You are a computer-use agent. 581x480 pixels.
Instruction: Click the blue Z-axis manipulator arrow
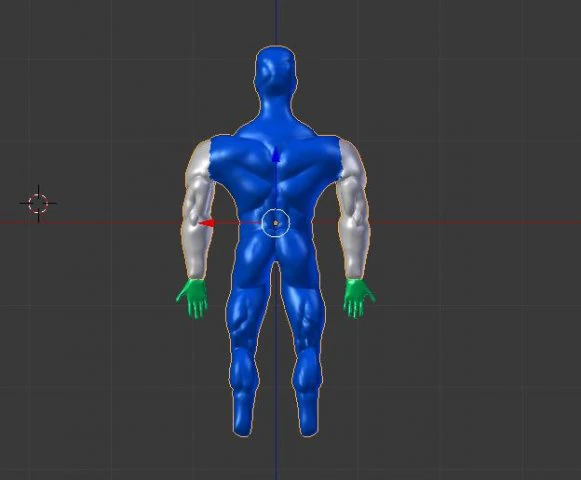click(275, 155)
